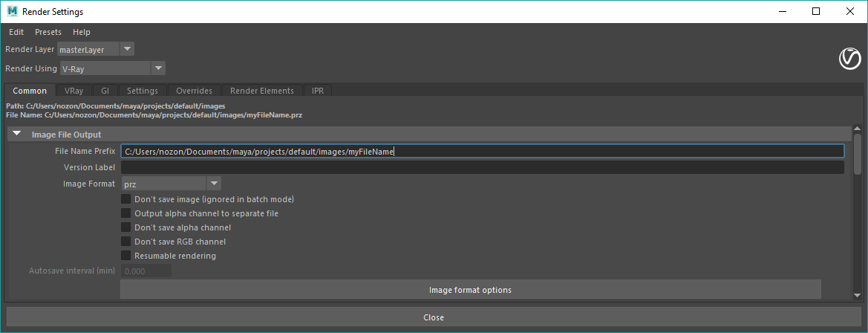Open the Edit menu
Screen dimensions: 868x333
16,32
